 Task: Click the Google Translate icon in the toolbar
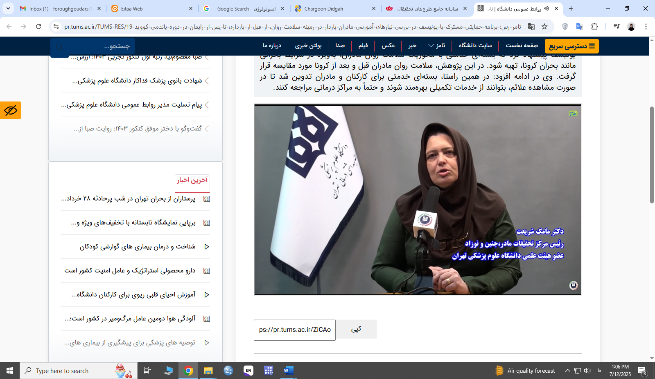pos(579,27)
